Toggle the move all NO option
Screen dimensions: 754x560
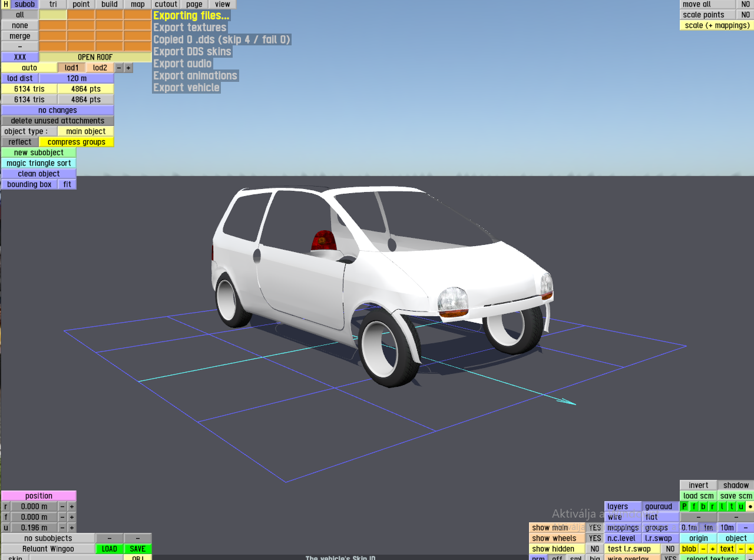point(746,4)
